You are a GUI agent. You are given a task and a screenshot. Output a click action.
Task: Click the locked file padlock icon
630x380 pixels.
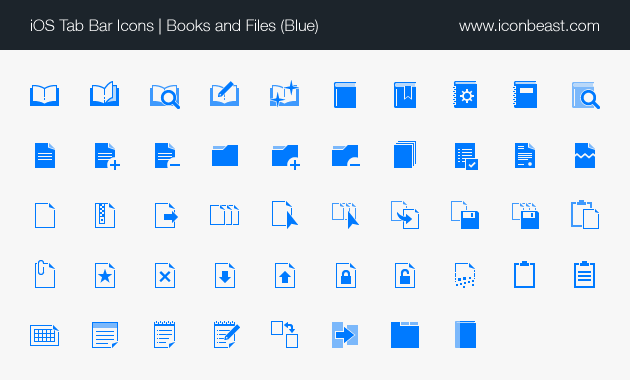(346, 276)
